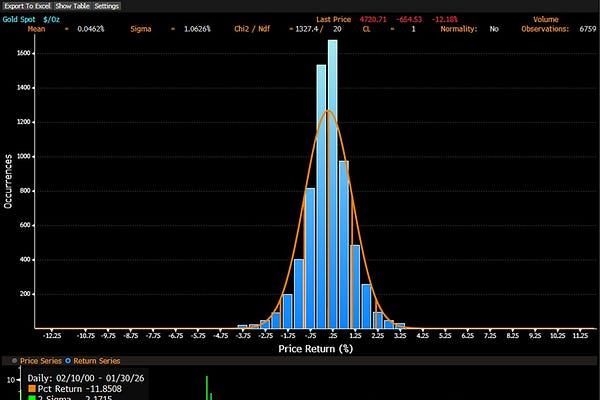This screenshot has height=400, width=600.
Task: Select the Price Series radio option
Action: (15, 361)
